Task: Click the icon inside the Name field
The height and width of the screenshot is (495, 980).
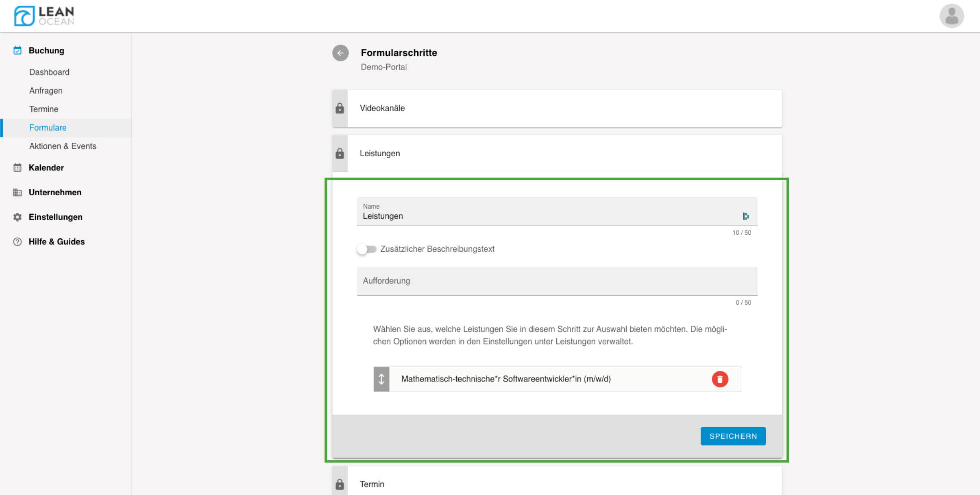Action: click(745, 216)
